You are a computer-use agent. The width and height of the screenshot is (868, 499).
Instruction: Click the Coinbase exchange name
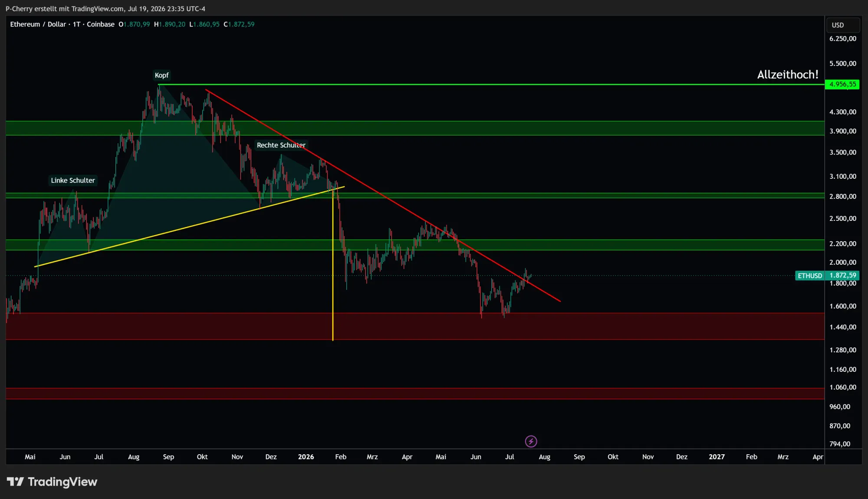pos(101,24)
